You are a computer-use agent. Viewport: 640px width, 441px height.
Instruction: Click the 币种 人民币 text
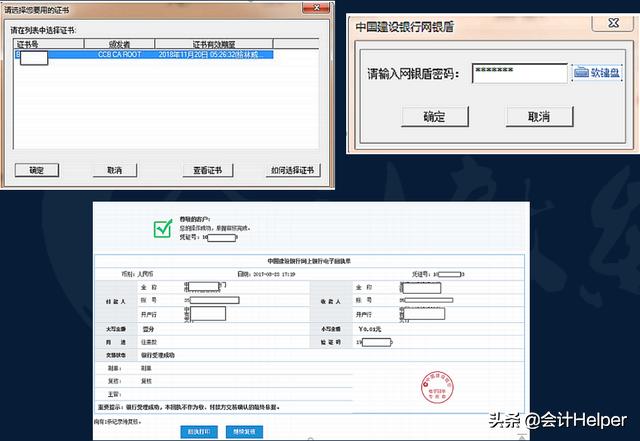coord(137,274)
